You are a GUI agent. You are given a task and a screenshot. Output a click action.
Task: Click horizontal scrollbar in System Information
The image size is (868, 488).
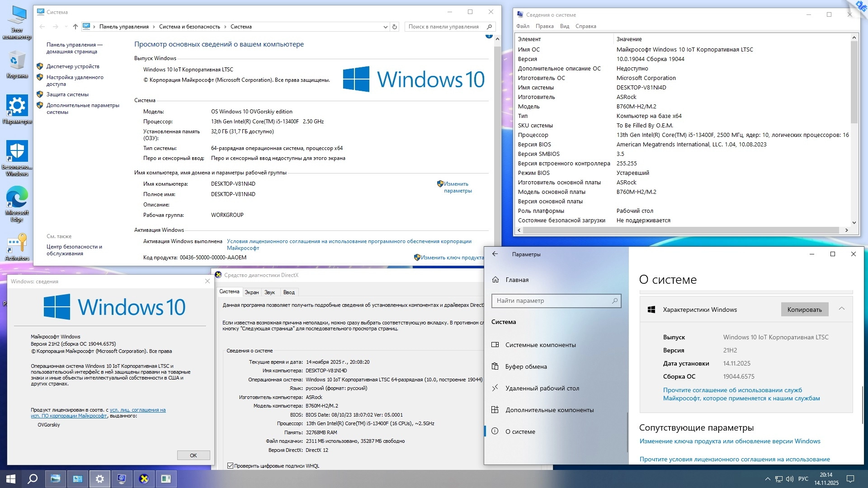(x=680, y=230)
